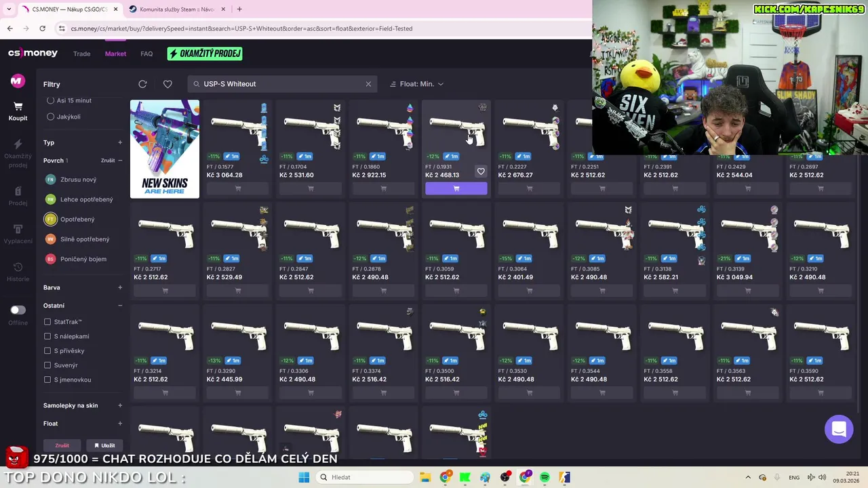Click the USP-S Whiteout search field

click(x=281, y=84)
